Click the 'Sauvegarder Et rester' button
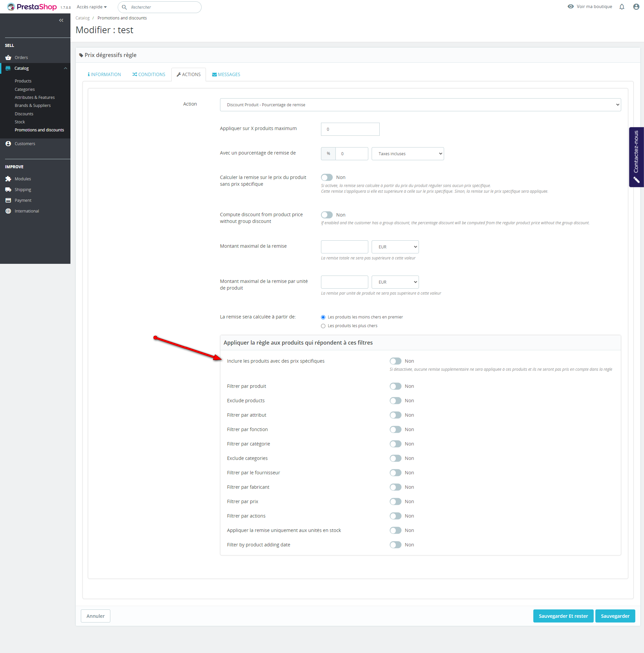 click(563, 616)
